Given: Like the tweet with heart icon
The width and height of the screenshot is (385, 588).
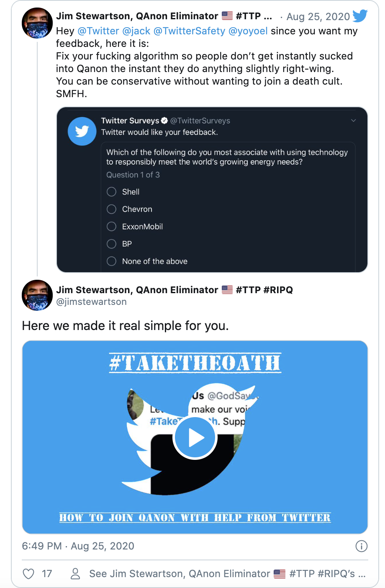Looking at the screenshot, I should click(28, 574).
